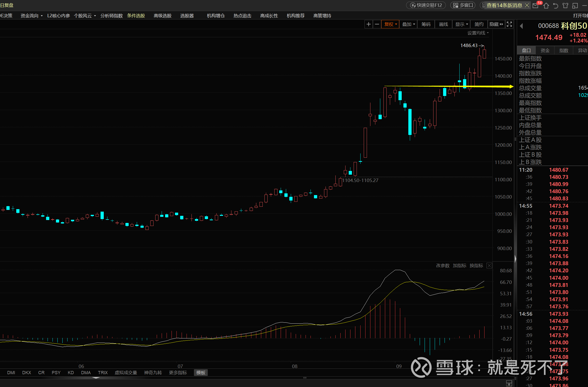Click the home icon in title bar

click(546, 5)
